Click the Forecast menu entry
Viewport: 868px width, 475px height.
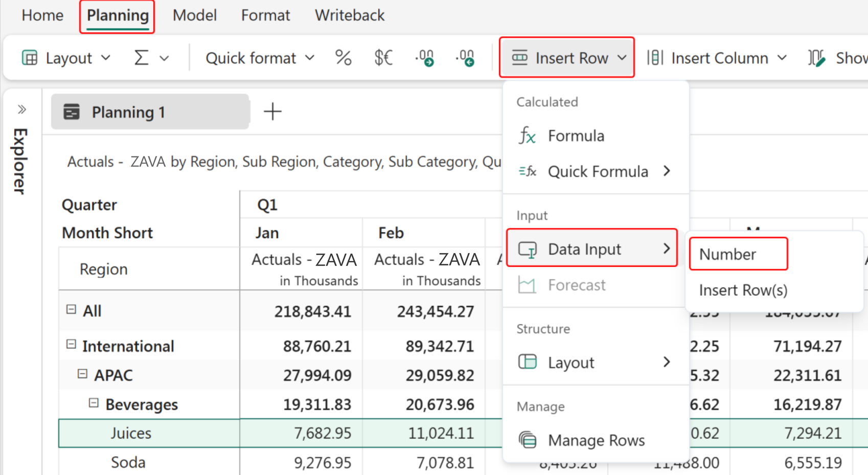tap(577, 285)
